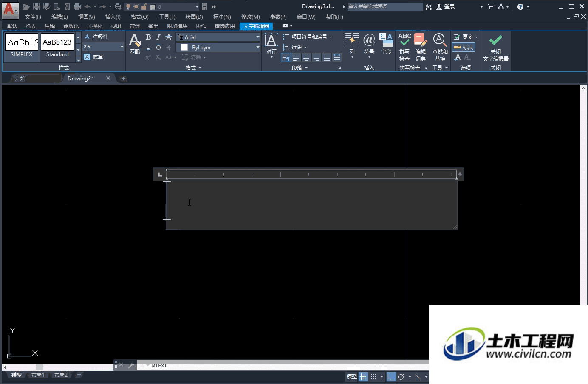Click the Align Left paragraph icon
This screenshot has width=588, height=384.
296,57
